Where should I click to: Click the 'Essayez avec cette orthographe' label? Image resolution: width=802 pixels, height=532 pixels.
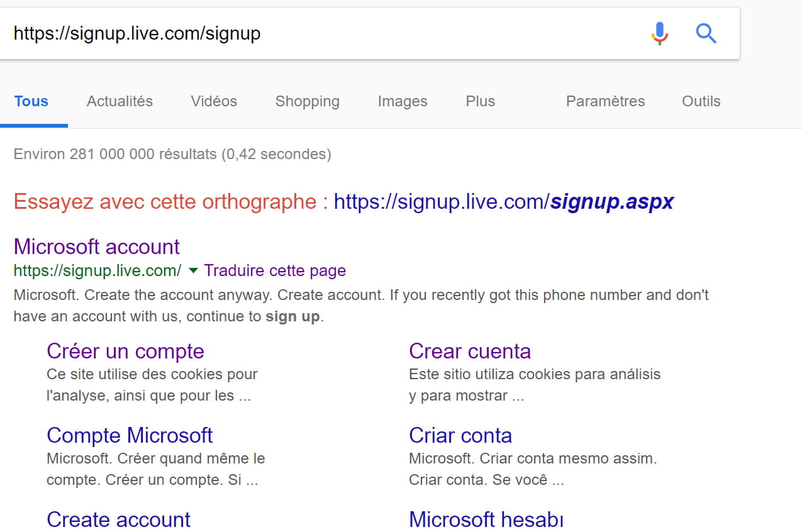point(170,202)
